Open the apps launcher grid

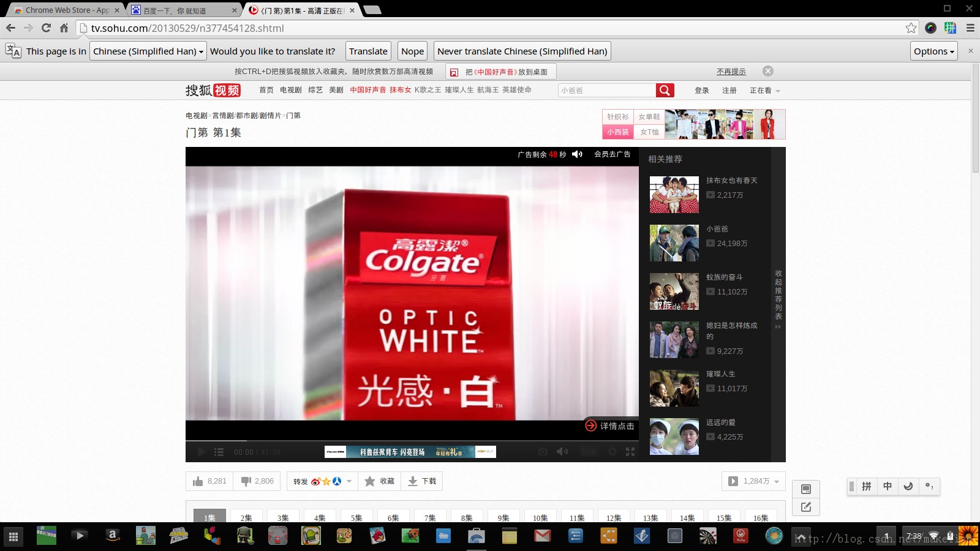(x=13, y=537)
